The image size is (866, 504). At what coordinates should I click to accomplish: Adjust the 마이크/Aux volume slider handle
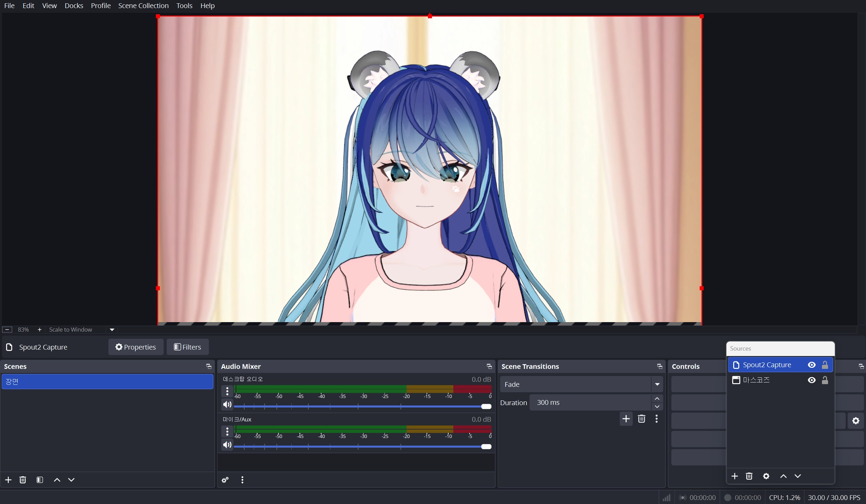pyautogui.click(x=486, y=446)
